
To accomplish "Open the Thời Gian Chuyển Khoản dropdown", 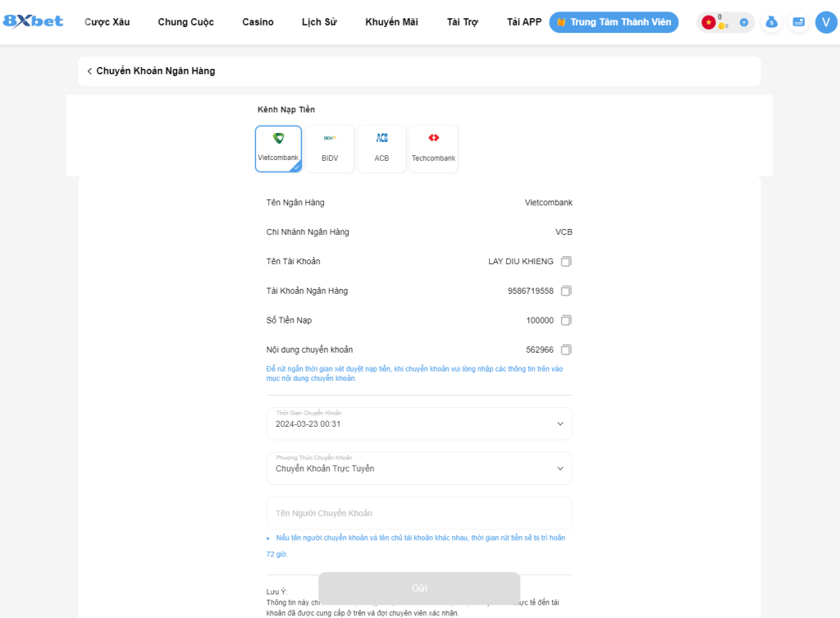I will (419, 423).
